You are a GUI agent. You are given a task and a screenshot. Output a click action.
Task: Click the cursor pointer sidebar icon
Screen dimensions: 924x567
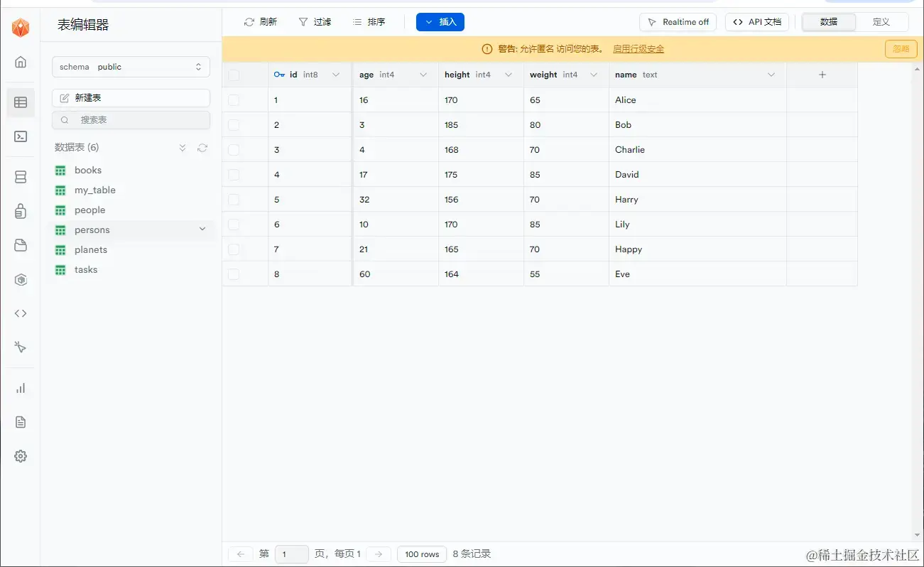point(21,347)
